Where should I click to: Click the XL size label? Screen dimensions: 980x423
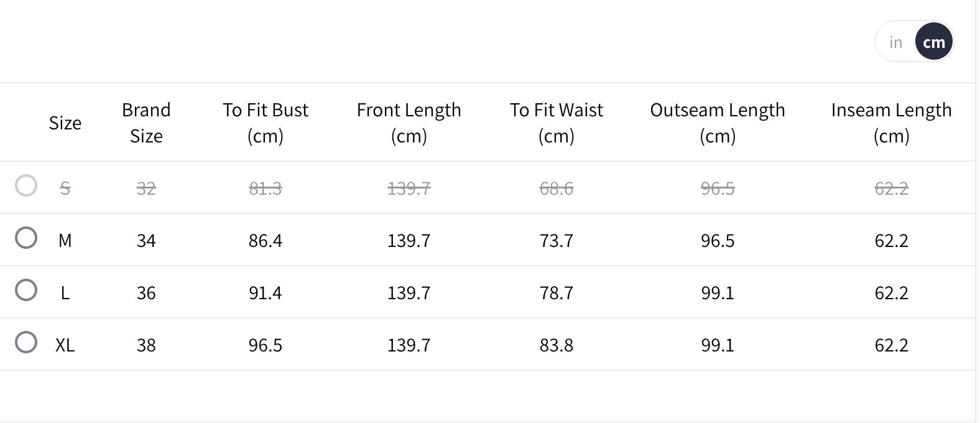[65, 345]
